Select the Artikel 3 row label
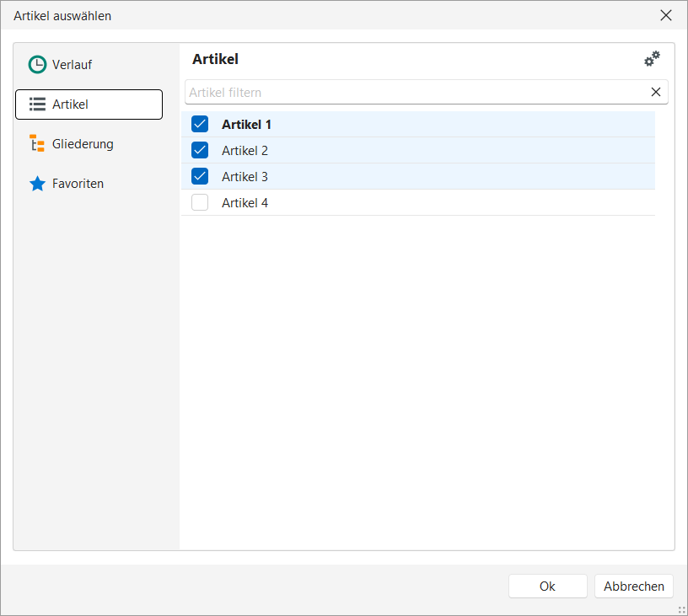 point(245,177)
